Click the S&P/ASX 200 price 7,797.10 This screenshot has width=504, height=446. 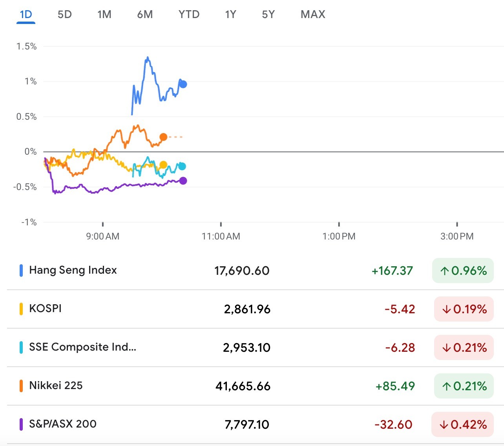[247, 424]
